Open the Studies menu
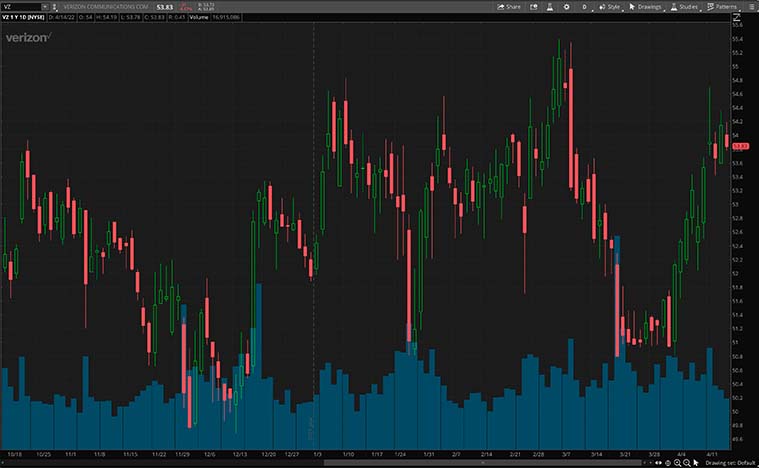The width and height of the screenshot is (759, 468). (685, 7)
